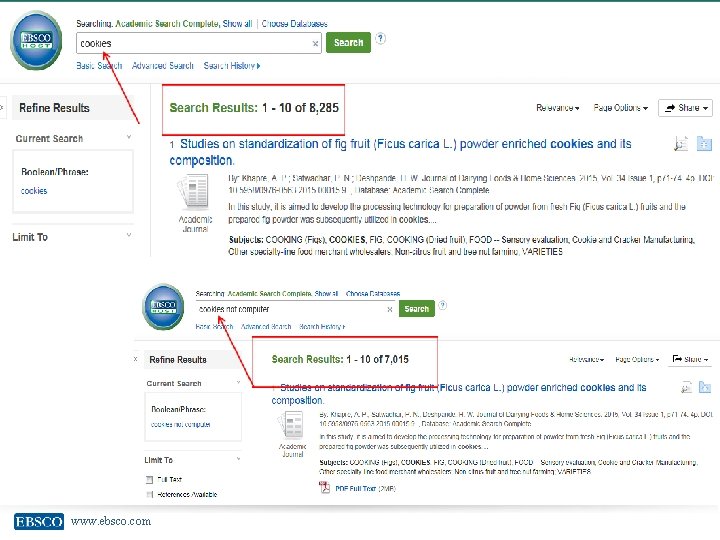Click Refine Results heading in top screenshot
Screen dimensions: 720x540
click(54, 108)
